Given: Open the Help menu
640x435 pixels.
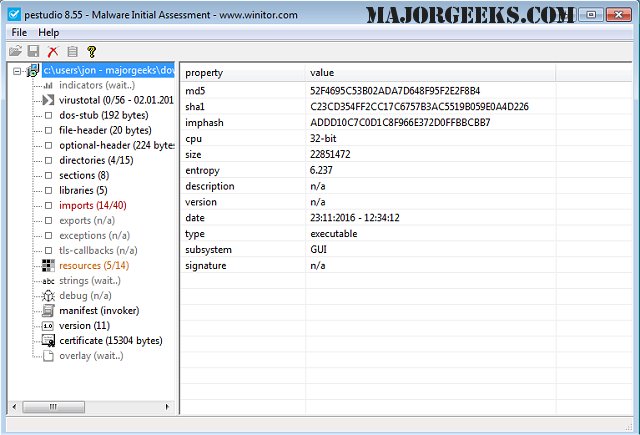Looking at the screenshot, I should [48, 33].
